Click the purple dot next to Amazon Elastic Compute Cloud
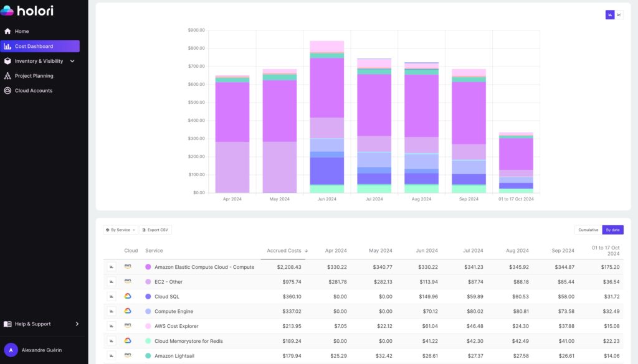The width and height of the screenshot is (638, 364). coord(147,266)
